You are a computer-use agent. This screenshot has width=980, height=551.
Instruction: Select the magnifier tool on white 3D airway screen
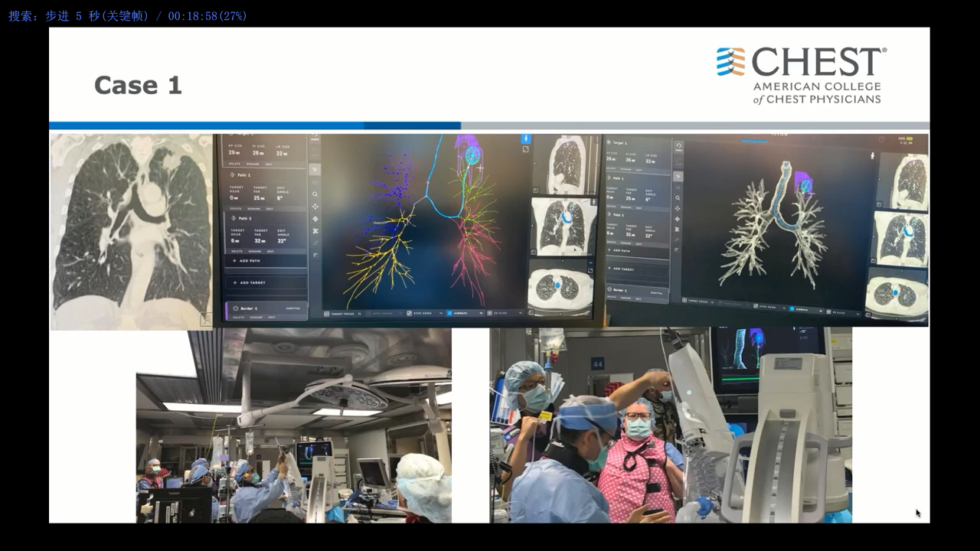tap(678, 197)
